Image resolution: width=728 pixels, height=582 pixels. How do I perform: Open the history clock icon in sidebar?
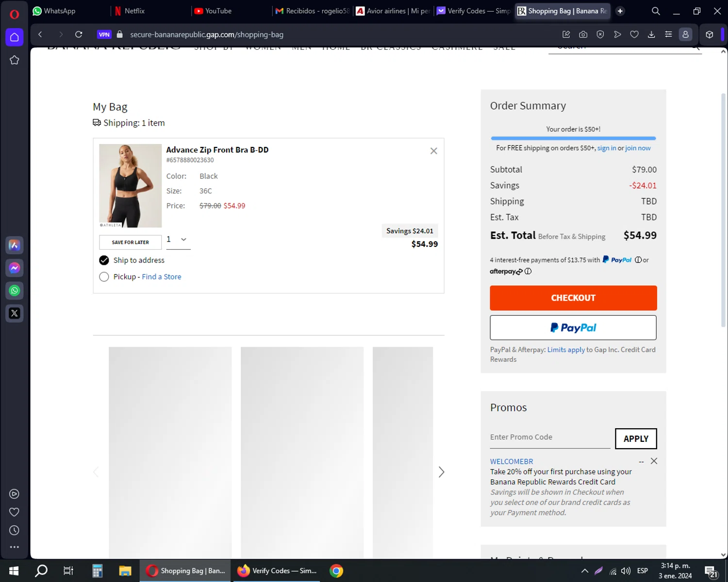click(x=14, y=530)
